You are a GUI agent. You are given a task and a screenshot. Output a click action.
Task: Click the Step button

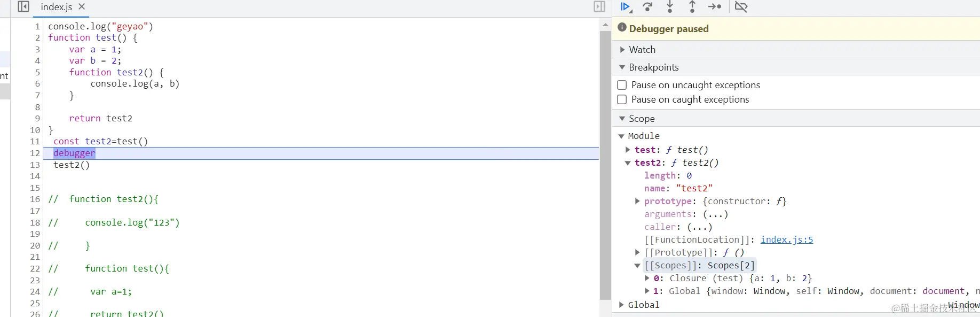(715, 7)
